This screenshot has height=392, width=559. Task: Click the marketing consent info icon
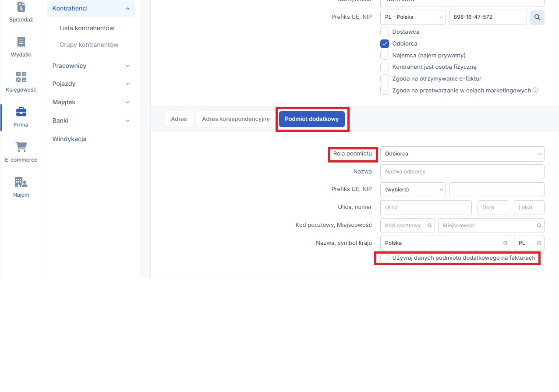tap(535, 91)
